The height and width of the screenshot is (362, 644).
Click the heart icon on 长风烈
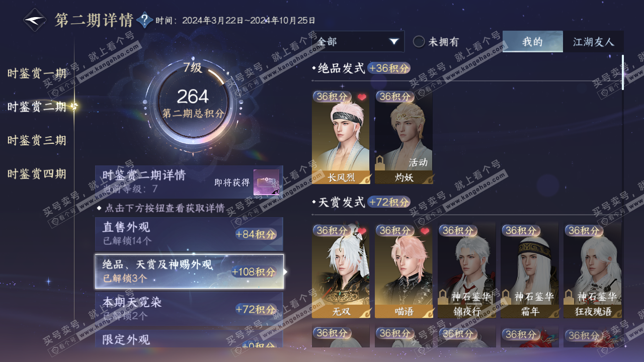pyautogui.click(x=362, y=97)
